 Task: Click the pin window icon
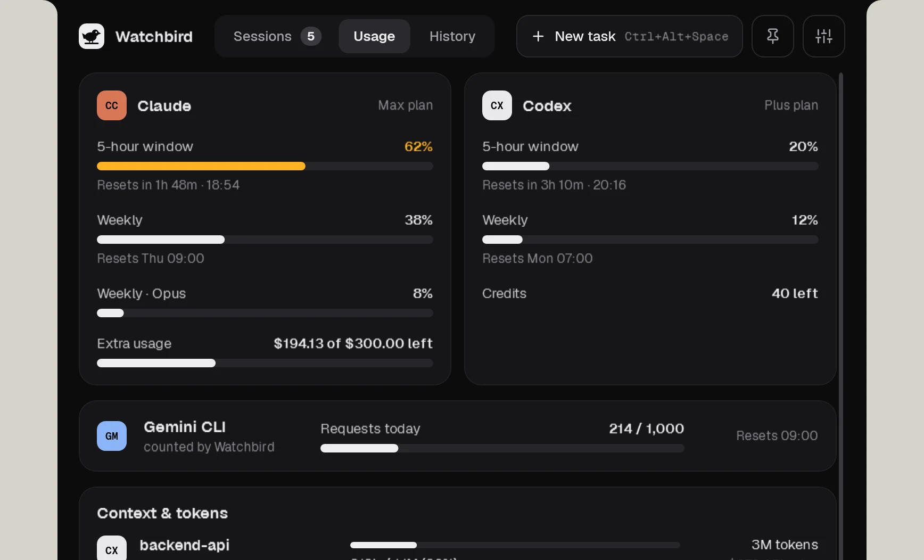point(773,36)
